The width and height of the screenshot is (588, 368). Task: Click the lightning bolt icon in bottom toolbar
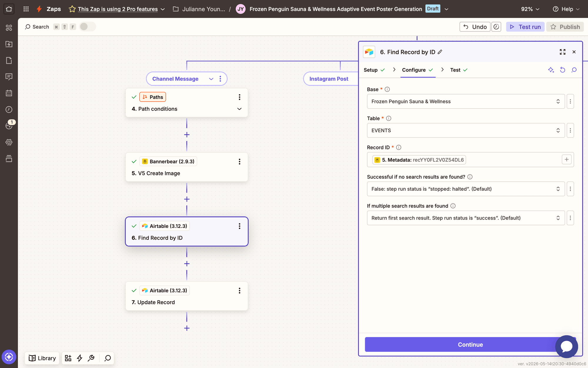click(x=79, y=358)
